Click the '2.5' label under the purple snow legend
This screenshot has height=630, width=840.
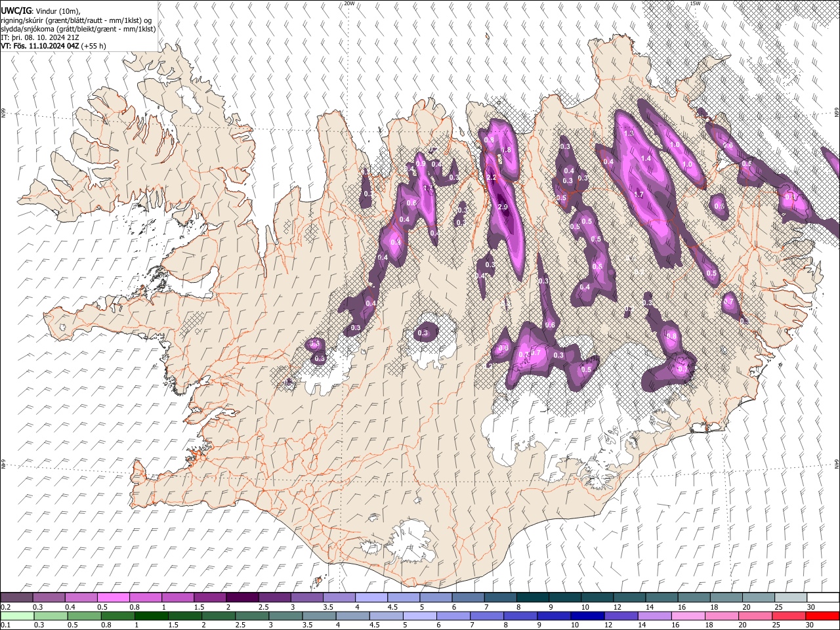pos(263,607)
